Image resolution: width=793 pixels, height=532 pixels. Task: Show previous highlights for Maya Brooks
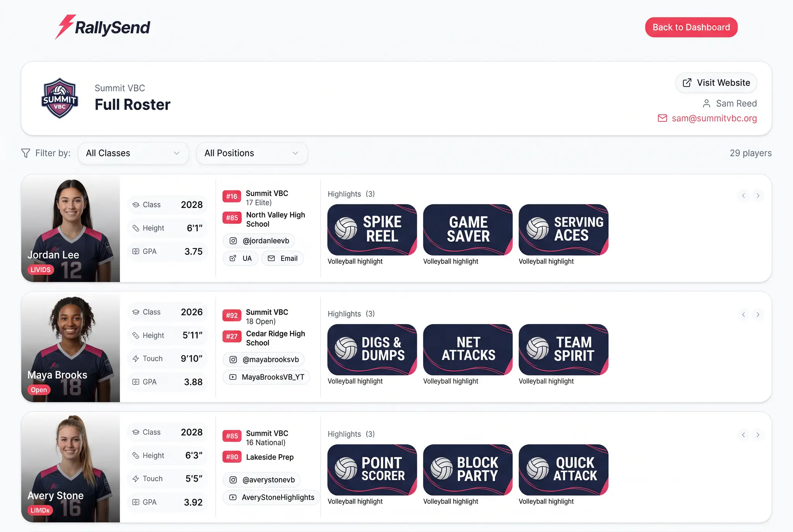[743, 314]
